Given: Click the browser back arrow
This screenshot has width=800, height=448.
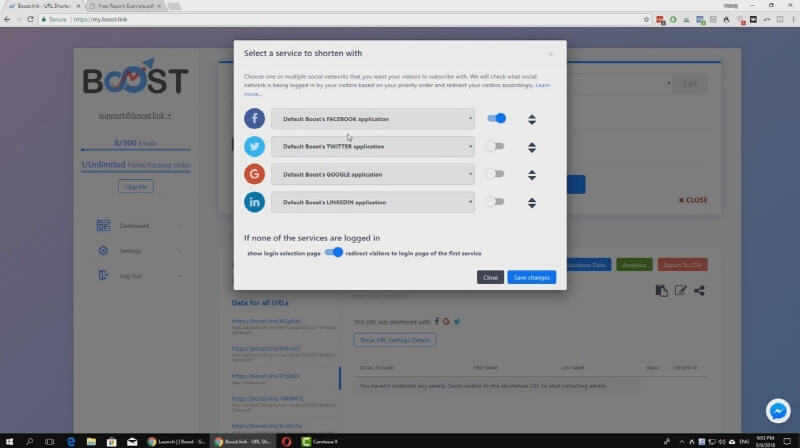Looking at the screenshot, I should tap(7, 19).
